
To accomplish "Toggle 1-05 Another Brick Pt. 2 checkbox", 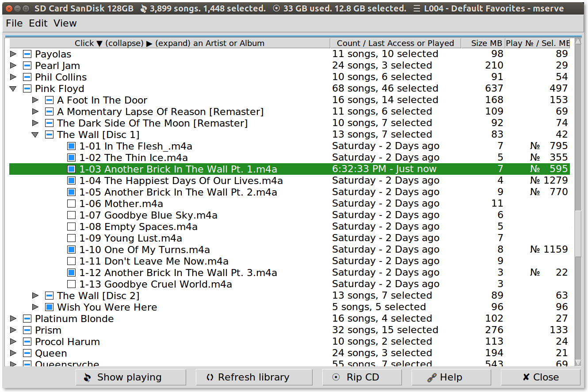I will (71, 192).
